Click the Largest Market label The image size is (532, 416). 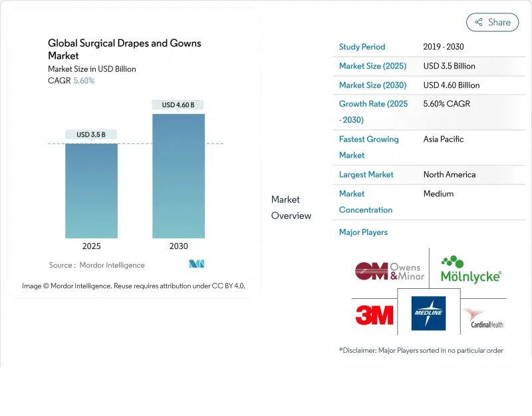point(366,174)
